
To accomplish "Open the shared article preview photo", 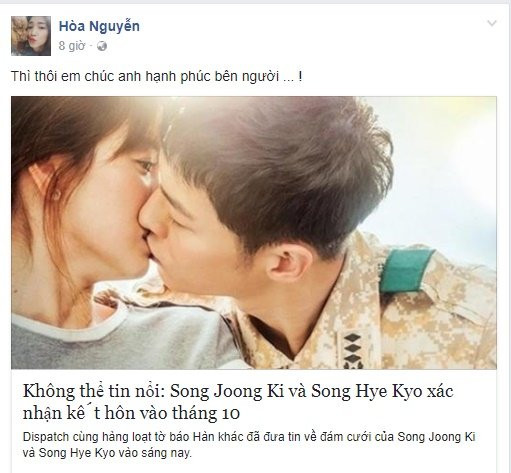I will pos(254,233).
